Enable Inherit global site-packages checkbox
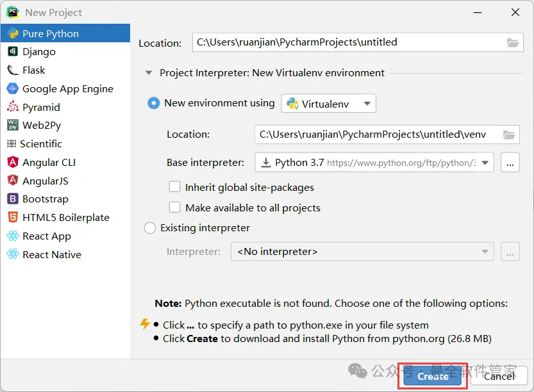 174,188
